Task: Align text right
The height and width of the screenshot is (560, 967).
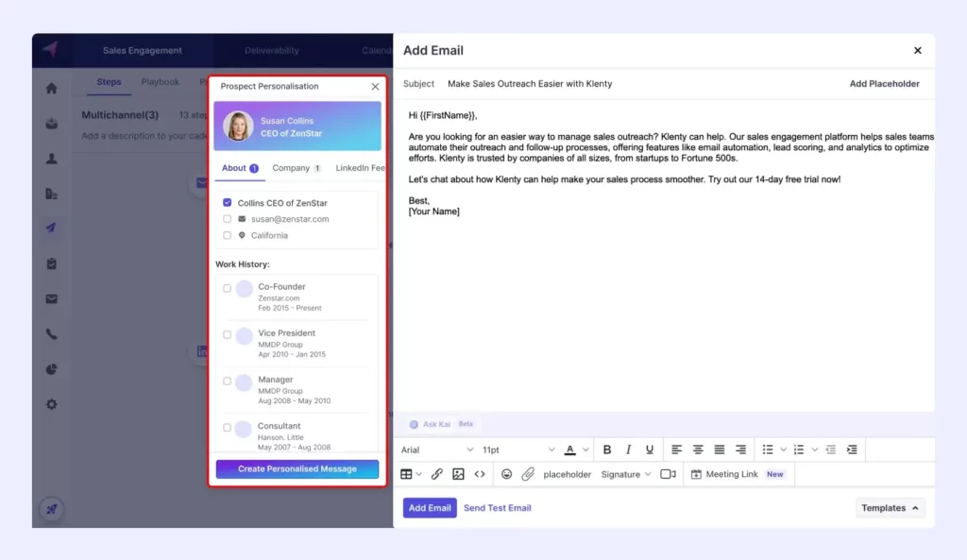Action: click(740, 450)
